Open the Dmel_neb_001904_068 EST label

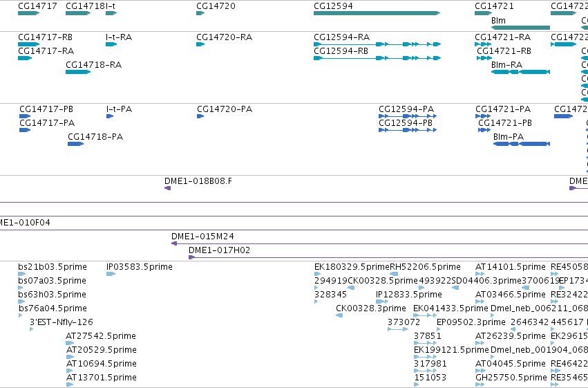tap(539, 351)
